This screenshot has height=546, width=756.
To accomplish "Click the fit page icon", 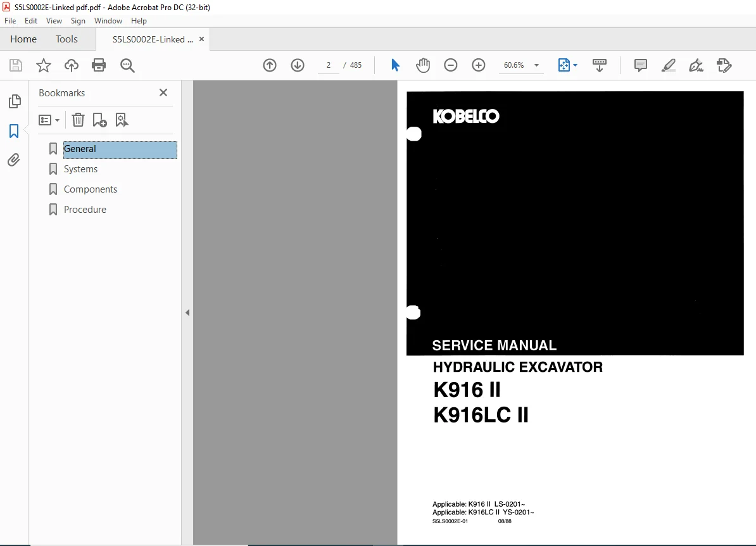I will click(x=564, y=65).
